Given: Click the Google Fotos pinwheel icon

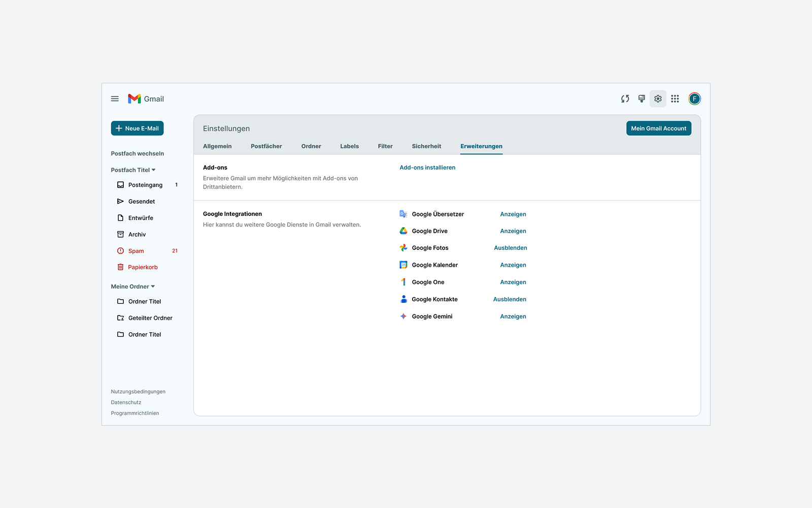Looking at the screenshot, I should point(403,248).
